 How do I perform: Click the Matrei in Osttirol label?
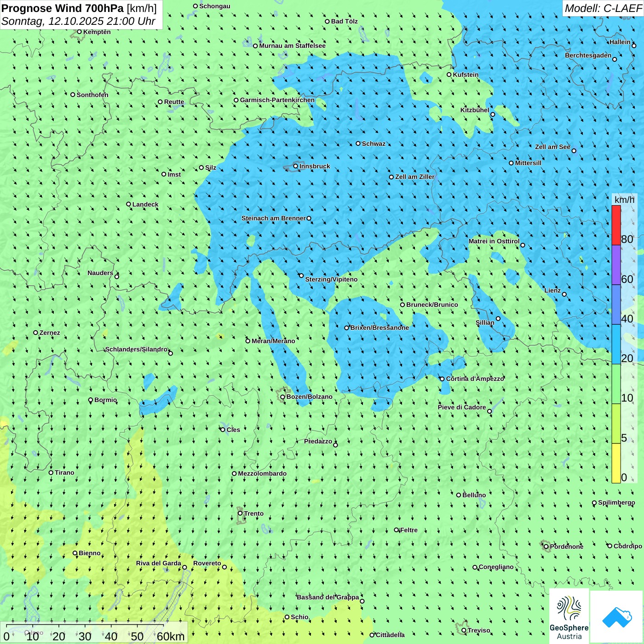click(494, 241)
